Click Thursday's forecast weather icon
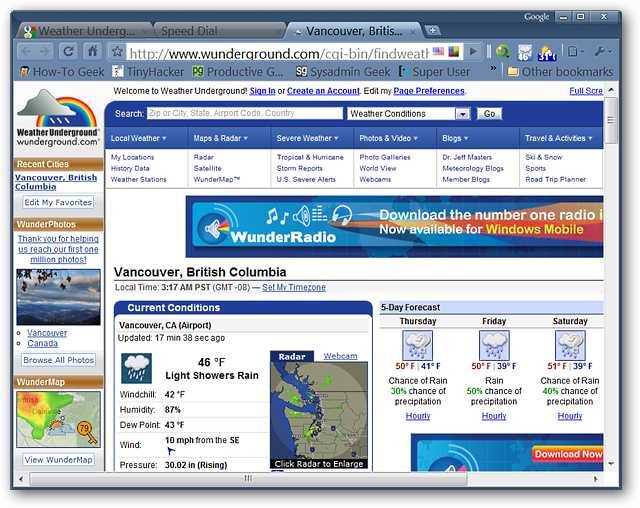 (418, 345)
